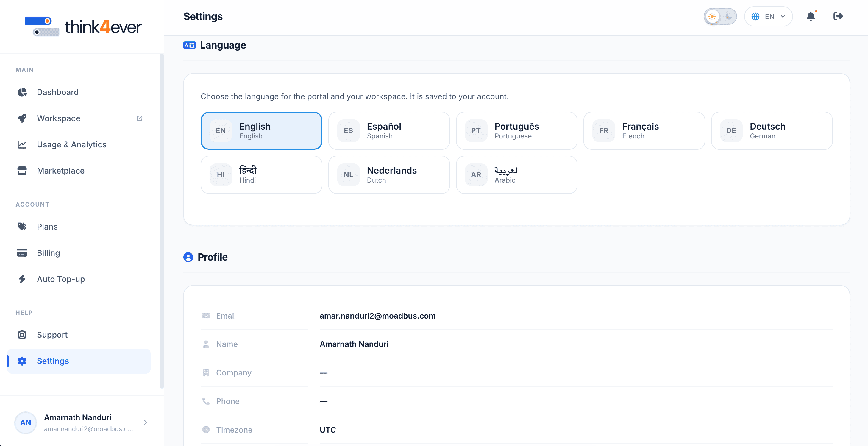
Task: Select light mode sun toggle
Action: click(x=712, y=16)
